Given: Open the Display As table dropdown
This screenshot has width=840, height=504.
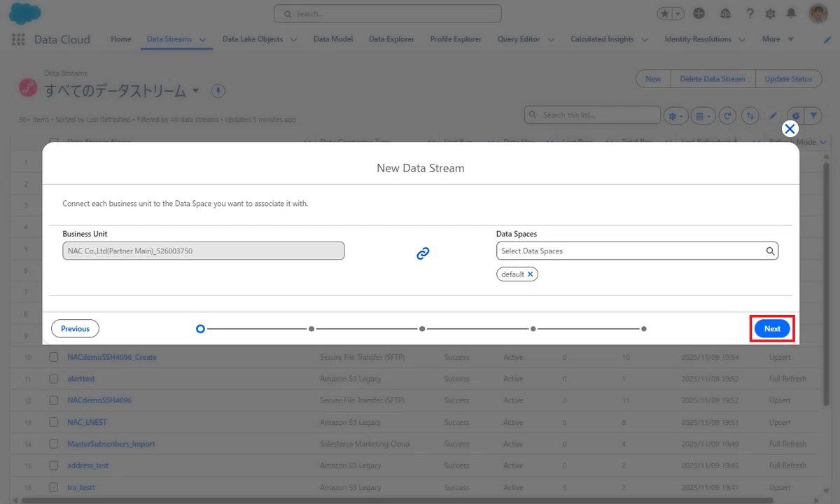Looking at the screenshot, I should tap(702, 115).
